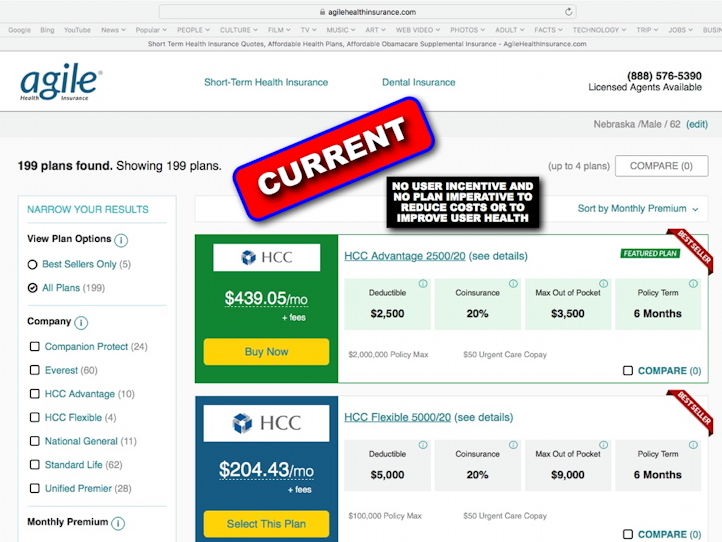This screenshot has height=542, width=722.
Task: Click the $439.05/mo price
Action: tap(266, 298)
